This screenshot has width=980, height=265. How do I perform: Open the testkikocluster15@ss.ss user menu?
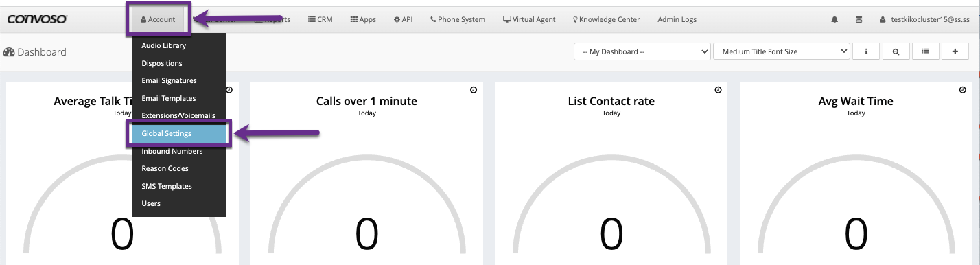click(x=924, y=20)
